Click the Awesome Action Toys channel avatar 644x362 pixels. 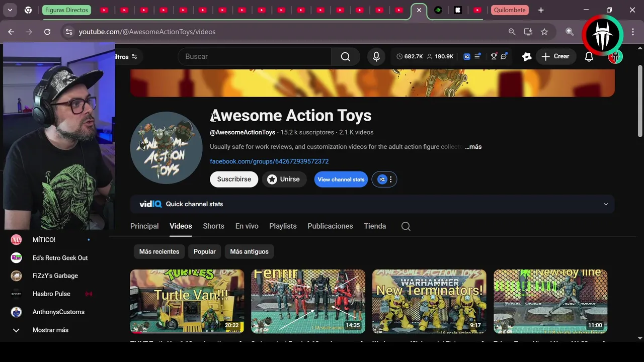click(x=167, y=148)
